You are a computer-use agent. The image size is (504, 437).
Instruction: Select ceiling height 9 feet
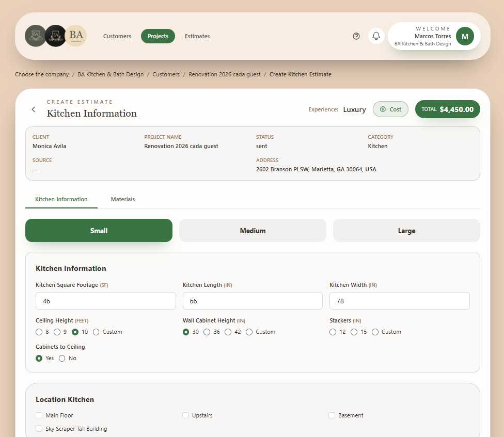(x=57, y=332)
